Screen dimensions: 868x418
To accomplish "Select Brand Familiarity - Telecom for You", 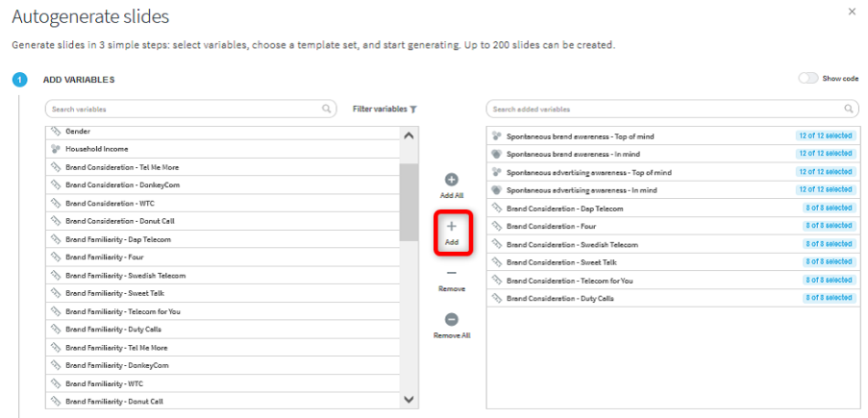I will point(223,311).
